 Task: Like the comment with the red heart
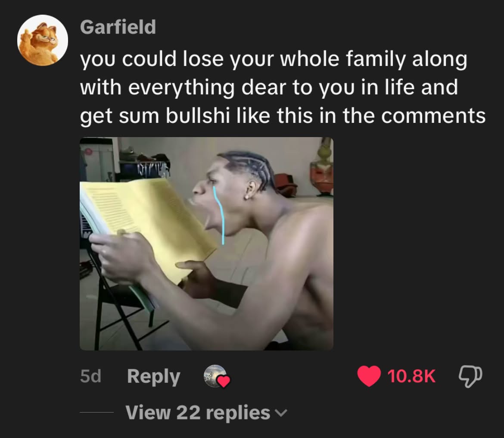point(369,376)
